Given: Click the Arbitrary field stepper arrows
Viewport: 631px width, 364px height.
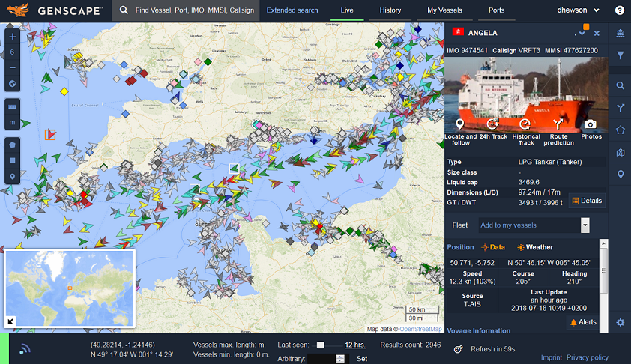Looking at the screenshot, I should click(340, 358).
